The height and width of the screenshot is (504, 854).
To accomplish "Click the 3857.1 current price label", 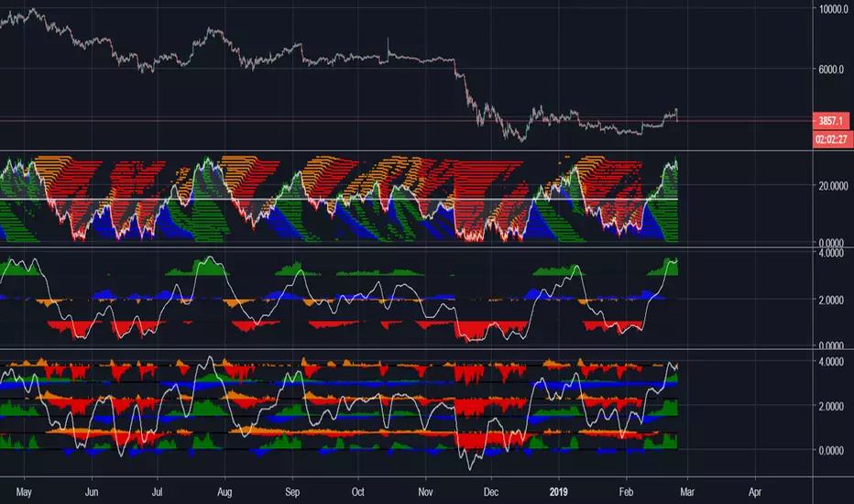I will coord(830,121).
